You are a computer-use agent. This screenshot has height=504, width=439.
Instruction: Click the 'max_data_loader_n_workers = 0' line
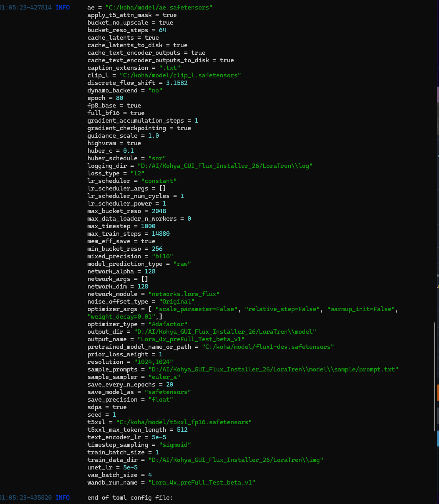[139, 219]
